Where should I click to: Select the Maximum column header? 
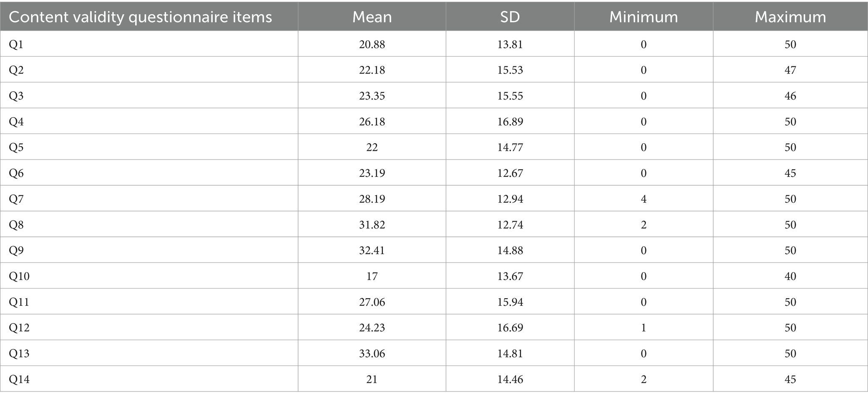[790, 17]
